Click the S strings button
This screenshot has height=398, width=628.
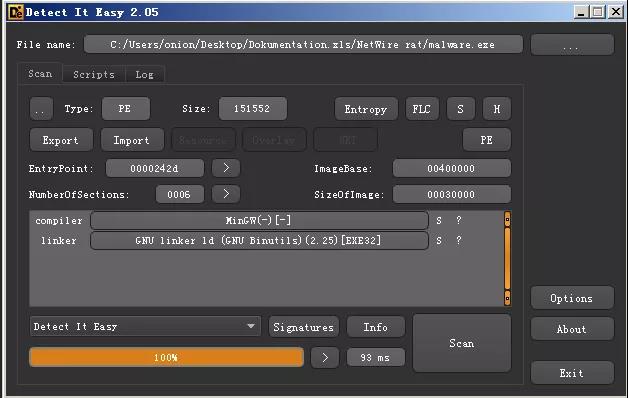461,109
